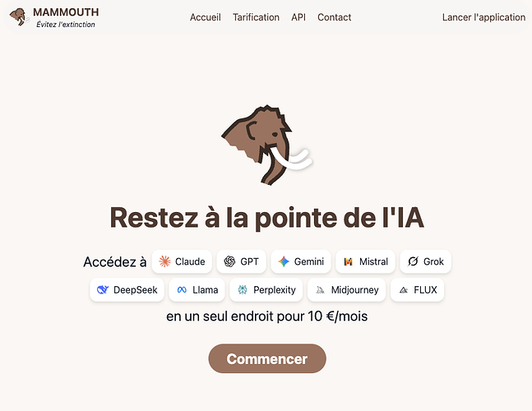
Task: Click the small mammoth logo in header
Action: point(19,17)
